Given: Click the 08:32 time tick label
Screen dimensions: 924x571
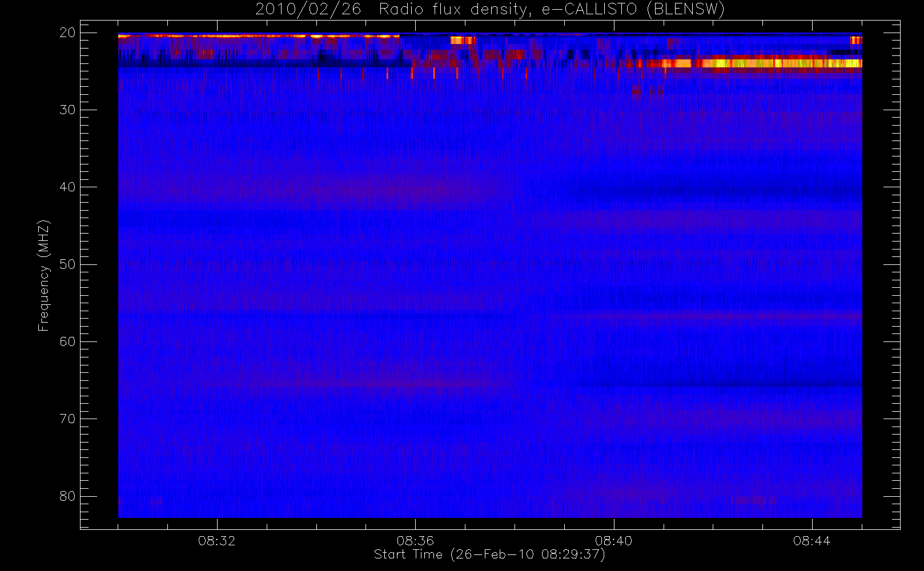Looking at the screenshot, I should tap(217, 541).
